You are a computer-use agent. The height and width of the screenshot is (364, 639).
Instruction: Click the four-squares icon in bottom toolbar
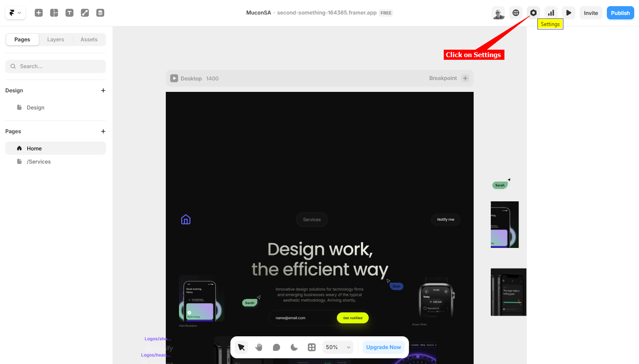312,347
